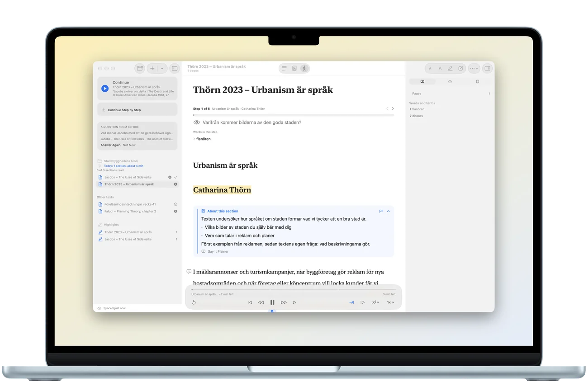Play the Continue card with the blue play button
Image resolution: width=588 pixels, height=382 pixels.
[x=105, y=89]
